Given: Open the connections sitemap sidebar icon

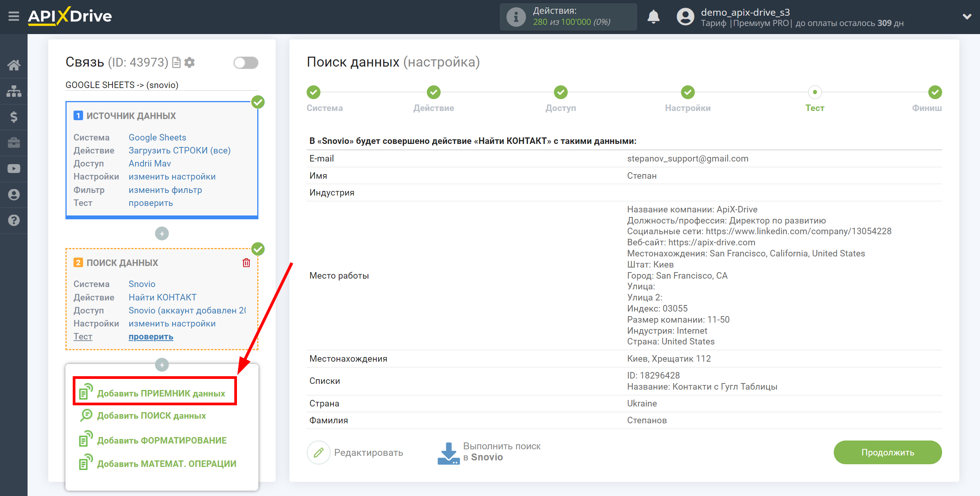Looking at the screenshot, I should pos(14,91).
